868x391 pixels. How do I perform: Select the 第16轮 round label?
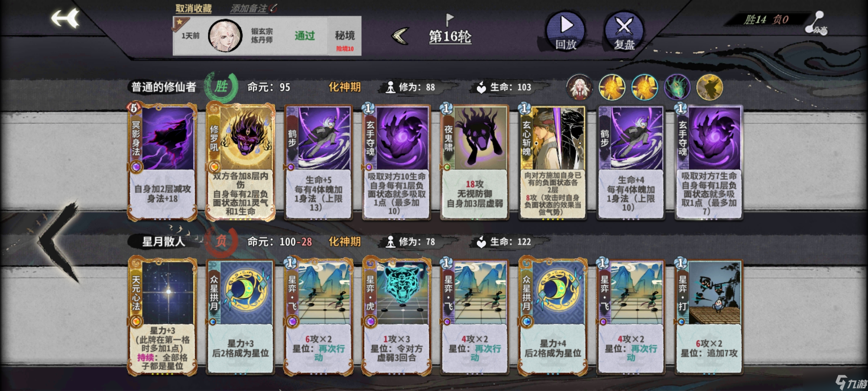450,37
